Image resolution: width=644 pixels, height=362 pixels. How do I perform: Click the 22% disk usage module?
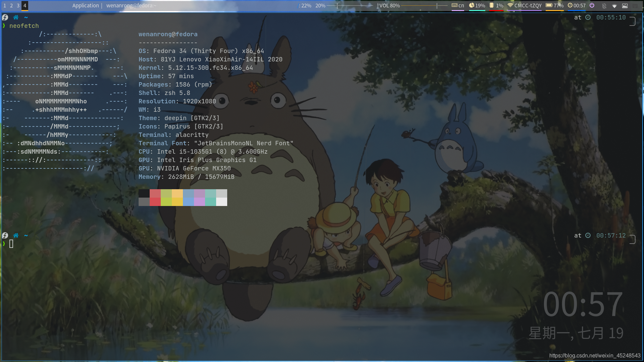click(305, 5)
